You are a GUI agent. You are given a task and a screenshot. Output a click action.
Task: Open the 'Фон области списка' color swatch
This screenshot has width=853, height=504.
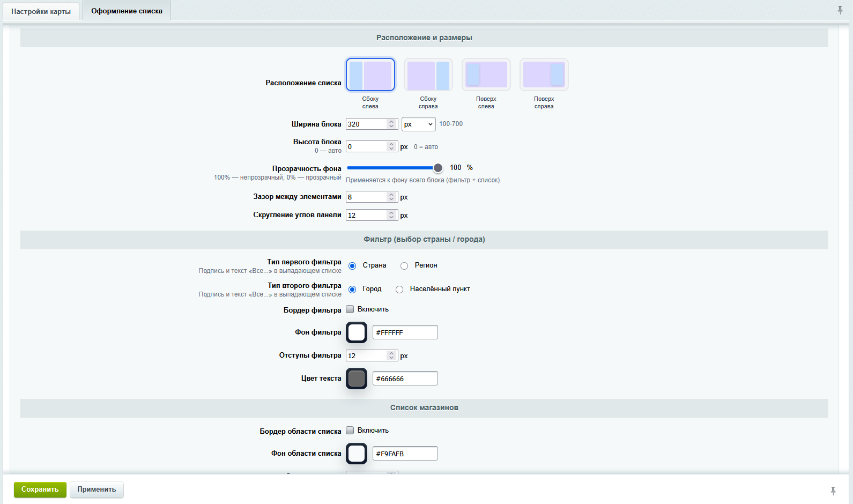tap(357, 454)
